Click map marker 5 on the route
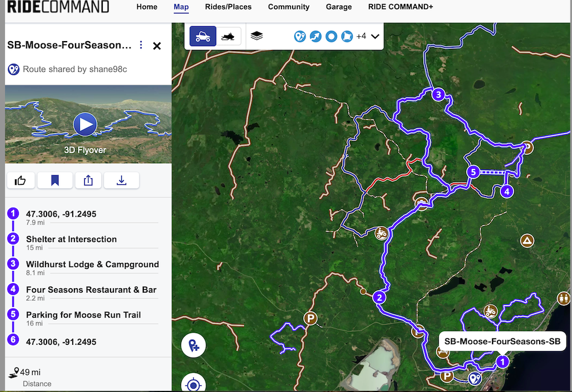The height and width of the screenshot is (392, 572). (x=473, y=172)
